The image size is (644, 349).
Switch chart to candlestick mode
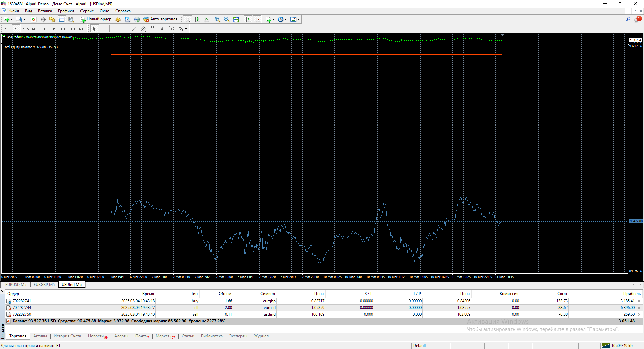coord(197,19)
